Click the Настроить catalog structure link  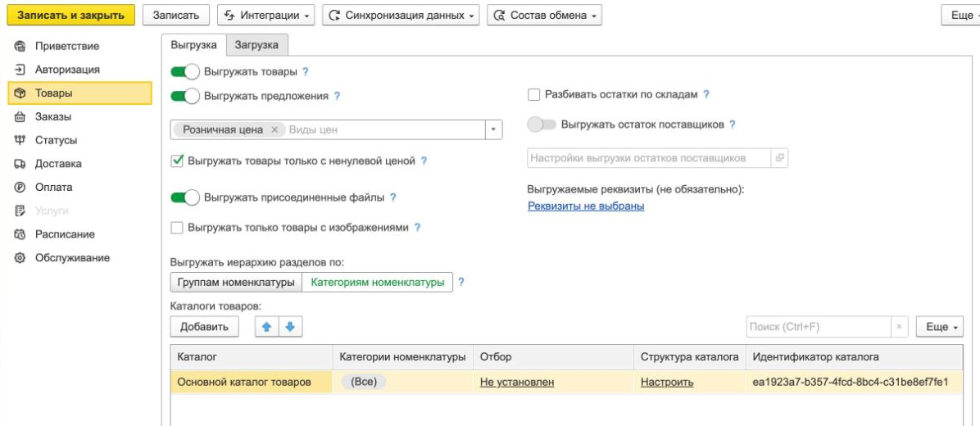(x=667, y=383)
